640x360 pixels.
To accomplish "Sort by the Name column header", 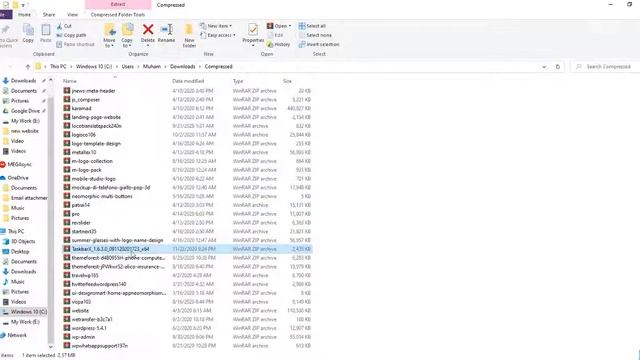I will click(70, 81).
